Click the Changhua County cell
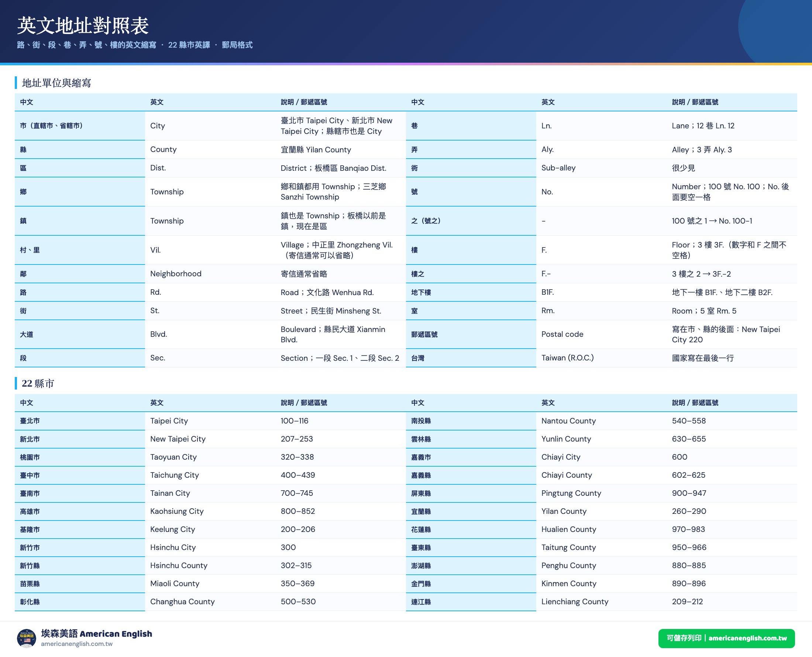The height and width of the screenshot is (657, 812). click(210, 602)
